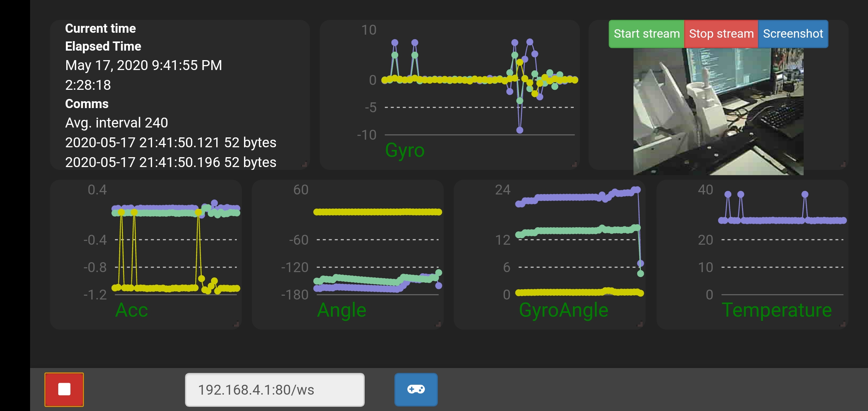Click the camera panel resize handle
This screenshot has height=411, width=868.
[x=843, y=164]
